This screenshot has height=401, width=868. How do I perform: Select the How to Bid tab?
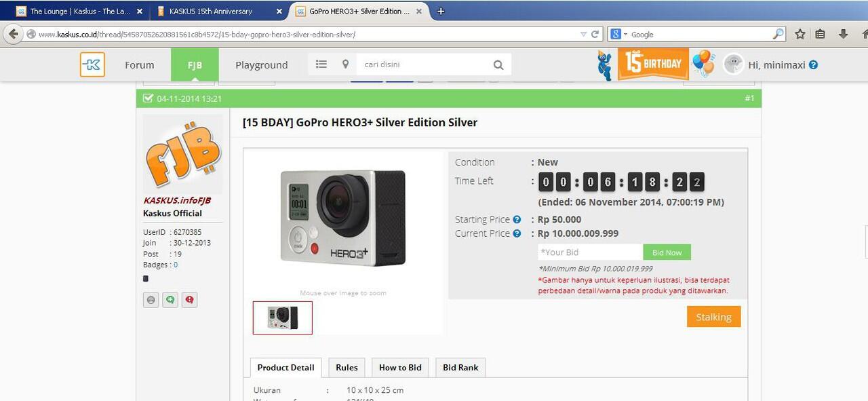pyautogui.click(x=400, y=367)
